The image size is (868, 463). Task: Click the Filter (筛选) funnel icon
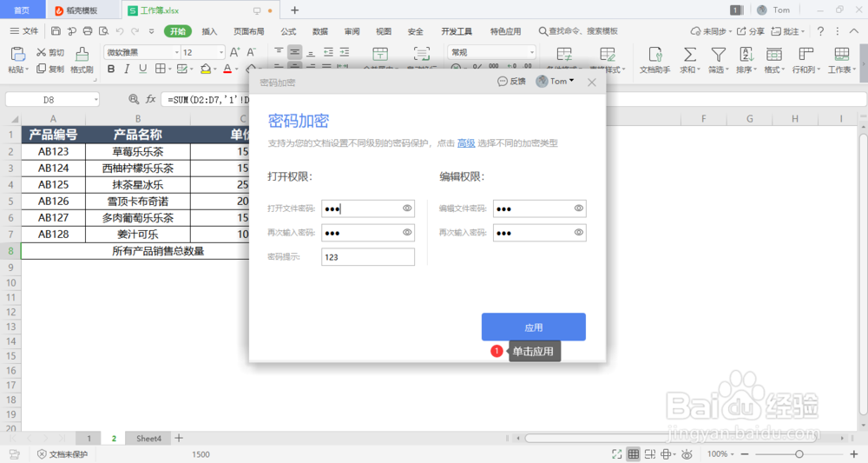718,54
